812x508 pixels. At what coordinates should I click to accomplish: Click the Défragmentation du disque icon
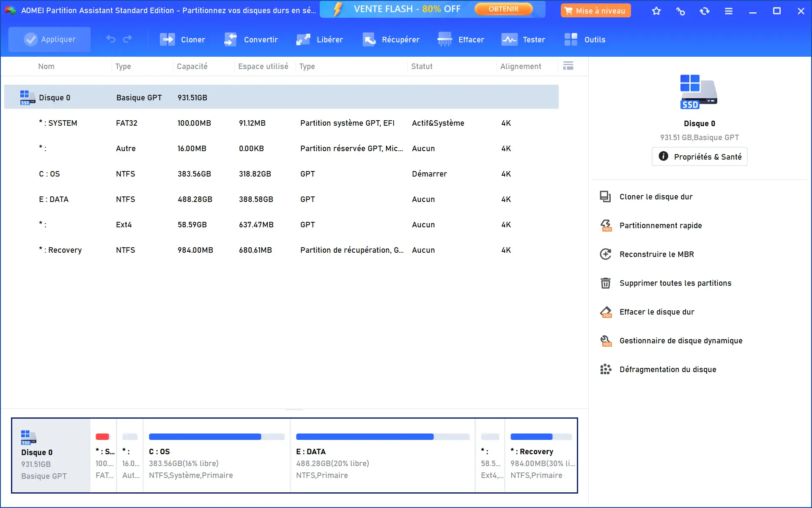[x=606, y=369]
